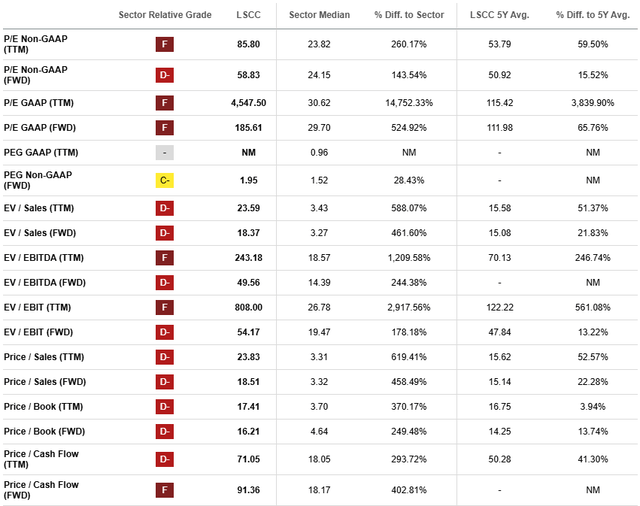Select the 4,547.50 P/E GAAP value cell
The height and width of the screenshot is (506, 640).
click(248, 103)
